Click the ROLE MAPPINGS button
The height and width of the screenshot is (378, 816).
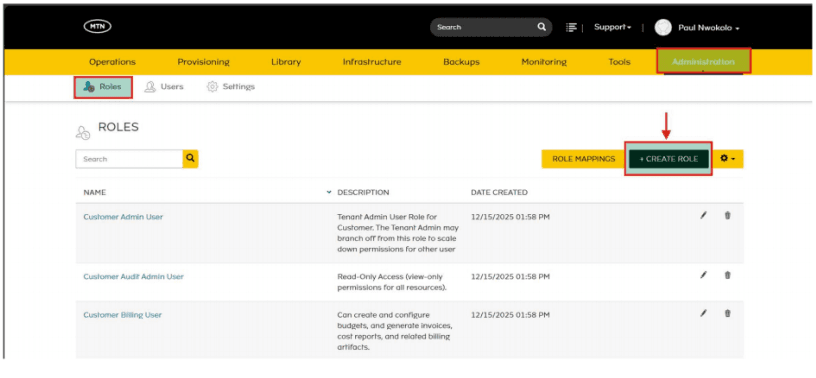pyautogui.click(x=583, y=159)
